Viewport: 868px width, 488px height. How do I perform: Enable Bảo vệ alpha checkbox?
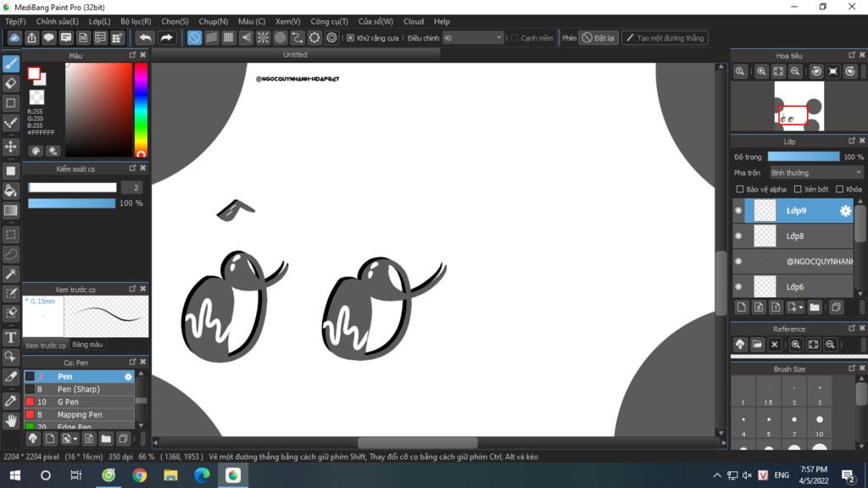tap(739, 189)
